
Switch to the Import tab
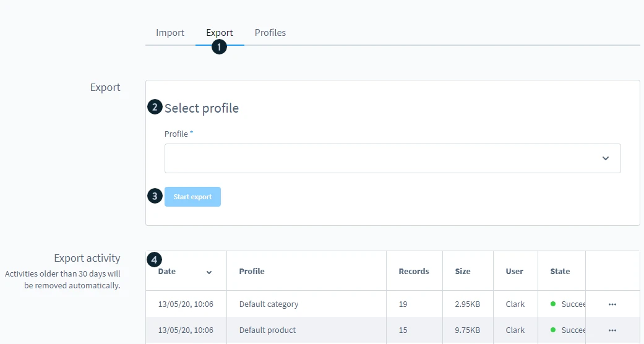170,33
